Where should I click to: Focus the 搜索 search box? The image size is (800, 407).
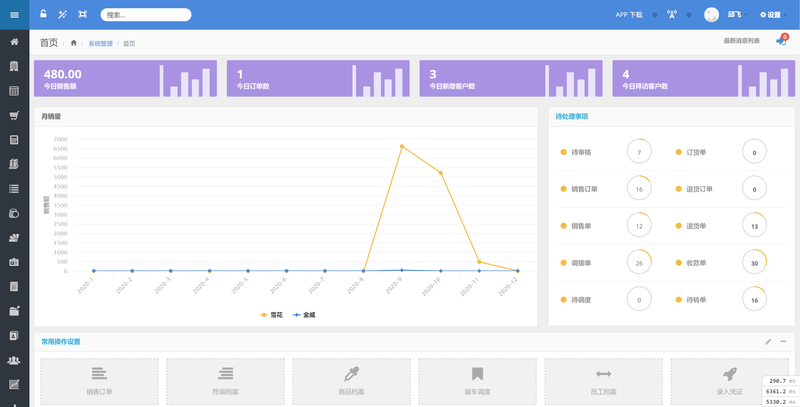[146, 15]
